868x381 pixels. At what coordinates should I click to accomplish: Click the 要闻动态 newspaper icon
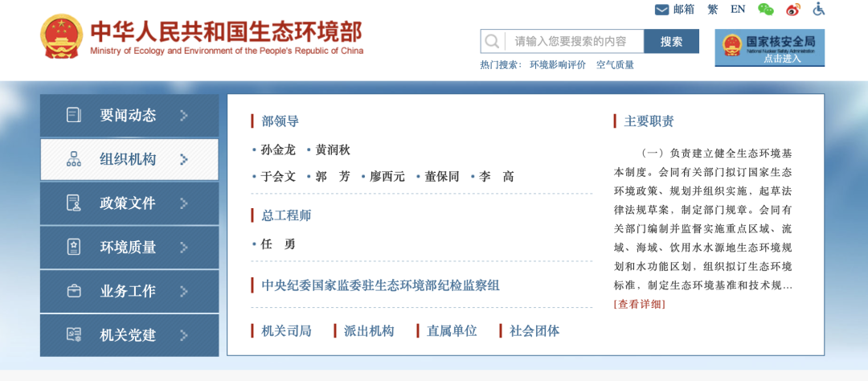[74, 115]
